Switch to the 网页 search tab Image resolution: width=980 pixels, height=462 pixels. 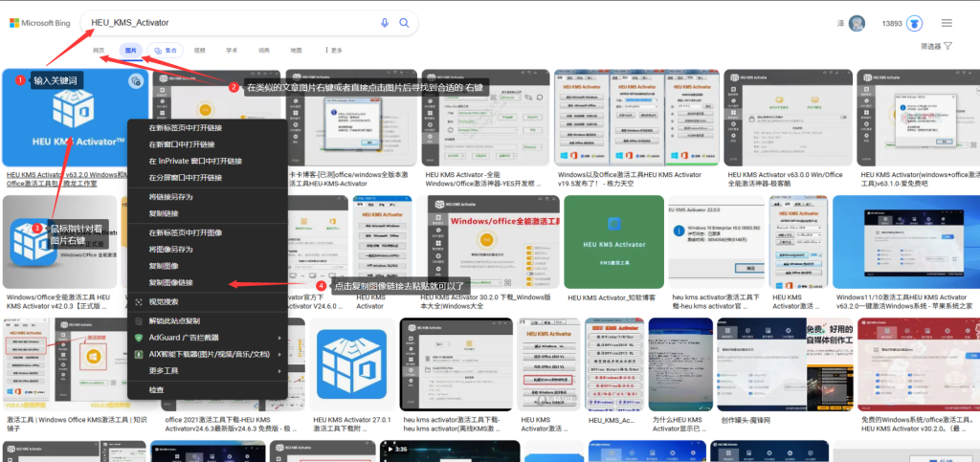(x=99, y=50)
